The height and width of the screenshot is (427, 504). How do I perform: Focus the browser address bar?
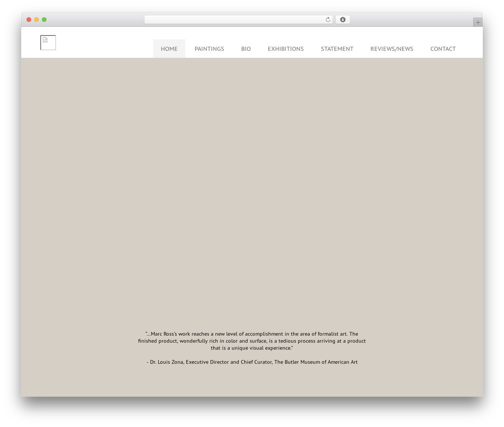click(x=239, y=20)
